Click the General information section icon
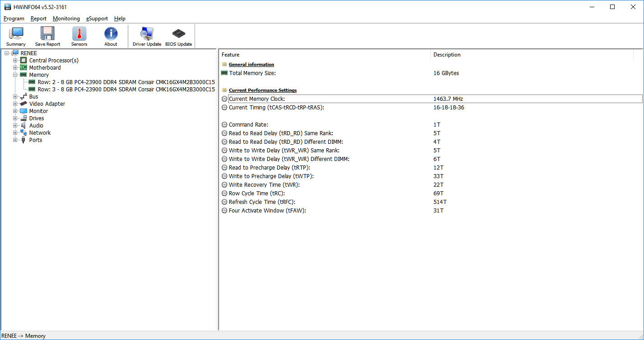The image size is (644, 340). (x=224, y=64)
